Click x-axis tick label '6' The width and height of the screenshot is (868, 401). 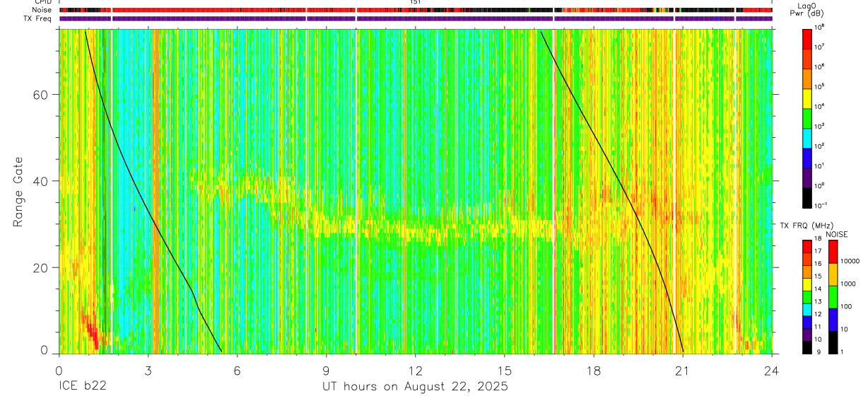coord(237,370)
